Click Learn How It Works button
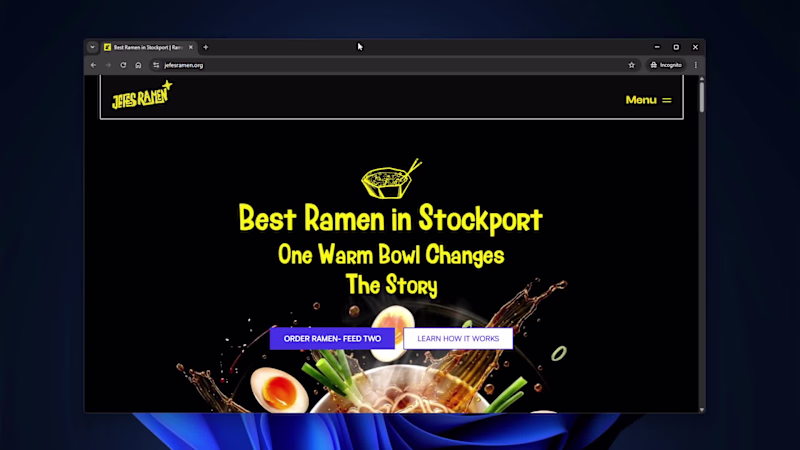The image size is (800, 450). click(x=458, y=339)
